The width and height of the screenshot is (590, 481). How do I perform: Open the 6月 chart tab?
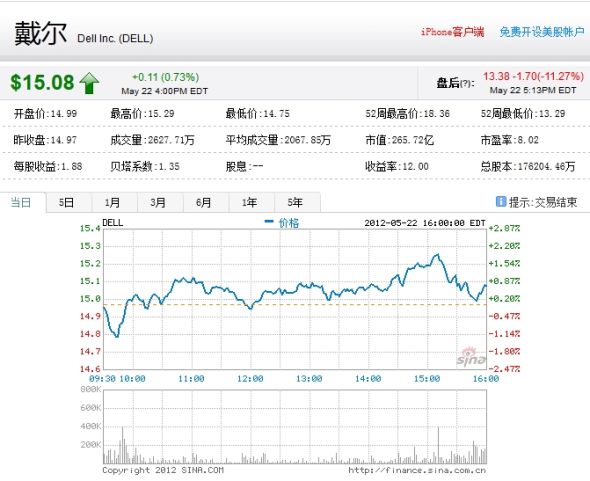tap(204, 202)
